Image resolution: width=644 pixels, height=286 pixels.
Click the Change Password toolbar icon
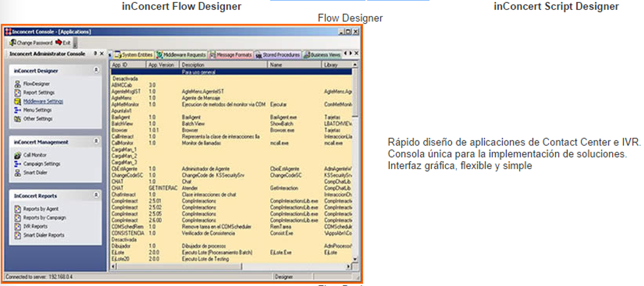coord(12,43)
